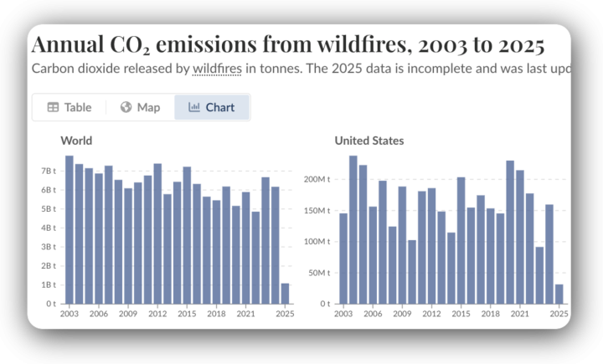Click the United States chart title
603x364 pixels.
[x=368, y=141]
